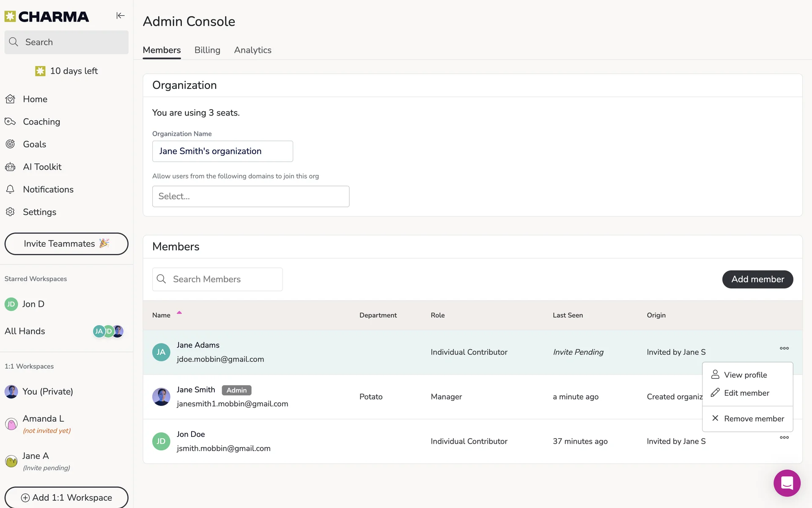Open Jon Doe's three-dot row menu

click(x=784, y=438)
